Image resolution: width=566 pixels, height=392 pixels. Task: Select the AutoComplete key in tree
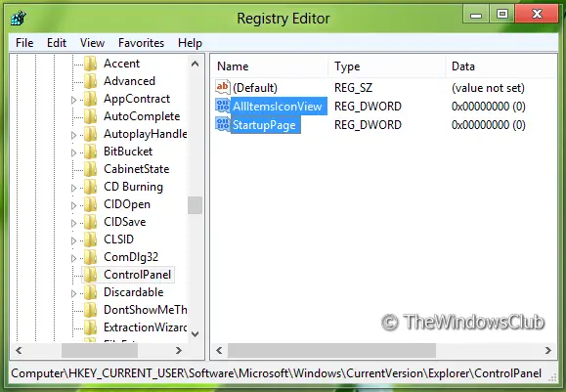click(142, 116)
